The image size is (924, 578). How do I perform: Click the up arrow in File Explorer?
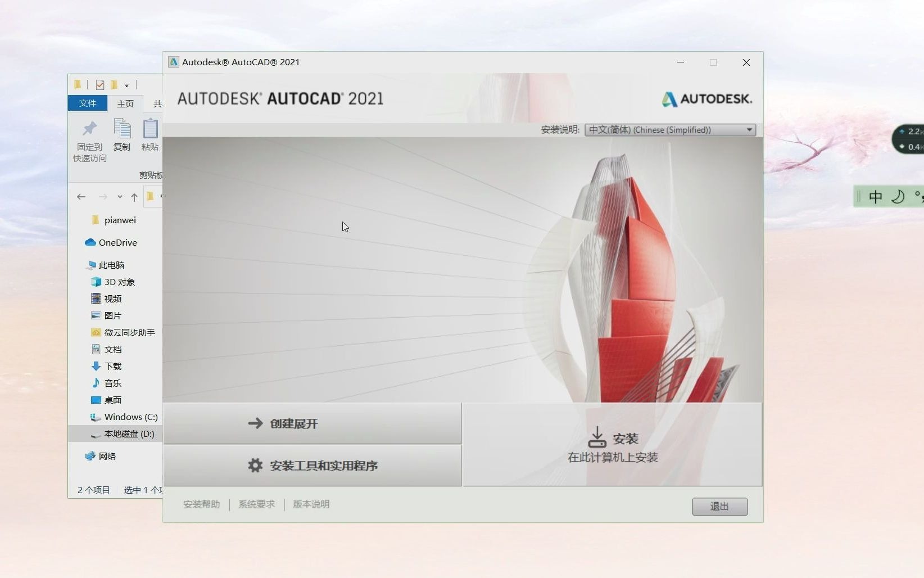pos(134,197)
